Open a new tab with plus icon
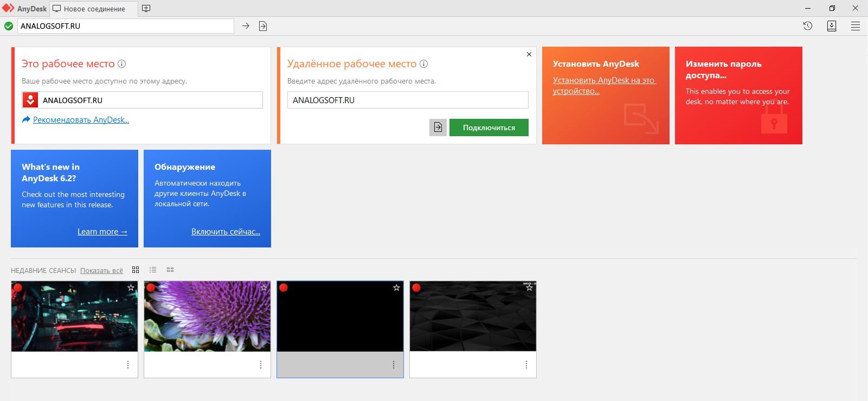 (146, 8)
